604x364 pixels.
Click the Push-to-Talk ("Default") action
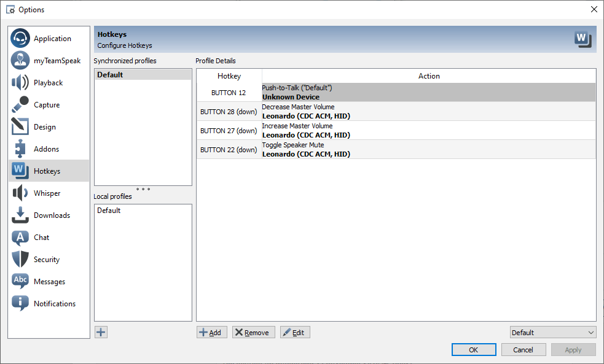pos(429,92)
